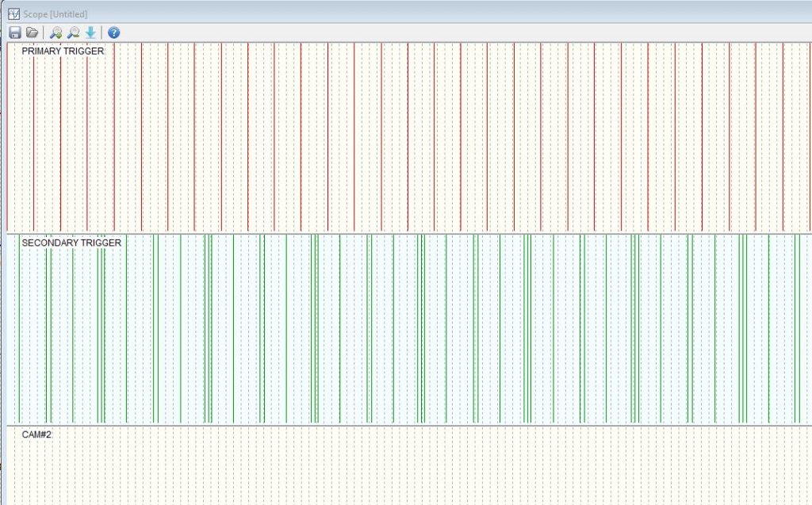Click divider between secondary trigger and CAM#2 panes
The image size is (812, 505).
(406, 426)
